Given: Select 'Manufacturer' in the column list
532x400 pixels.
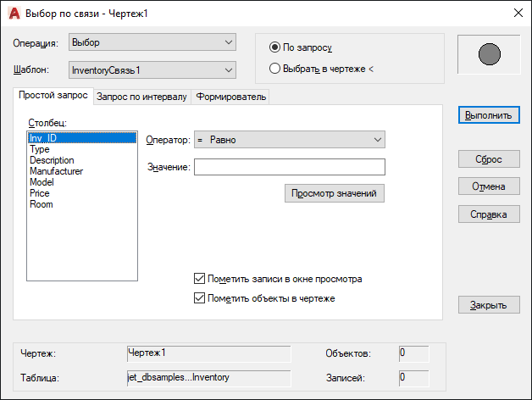Looking at the screenshot, I should click(56, 171).
